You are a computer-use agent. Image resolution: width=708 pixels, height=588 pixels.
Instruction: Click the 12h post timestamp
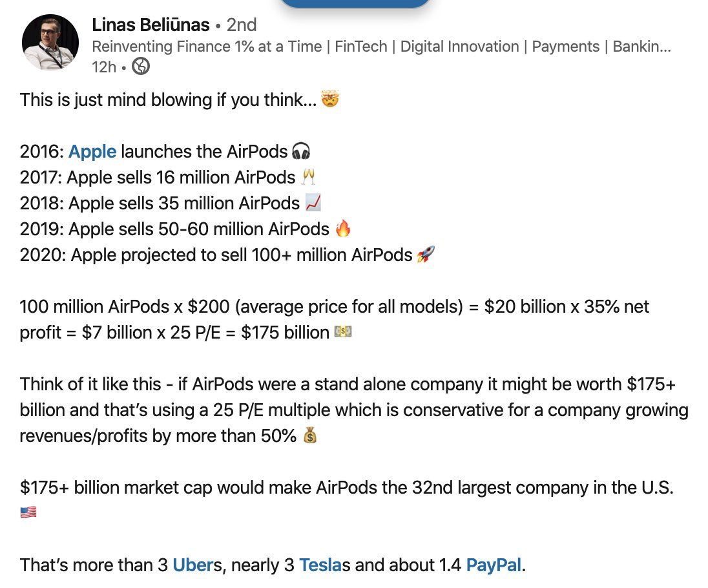(104, 67)
